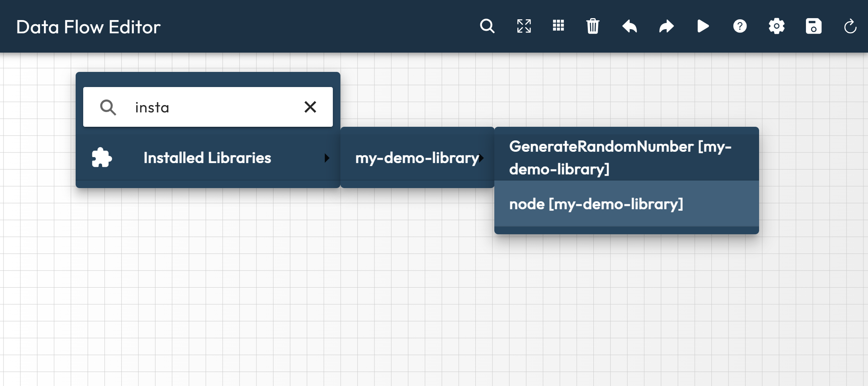Click the refresh icon in the toolbar
868x386 pixels.
850,26
